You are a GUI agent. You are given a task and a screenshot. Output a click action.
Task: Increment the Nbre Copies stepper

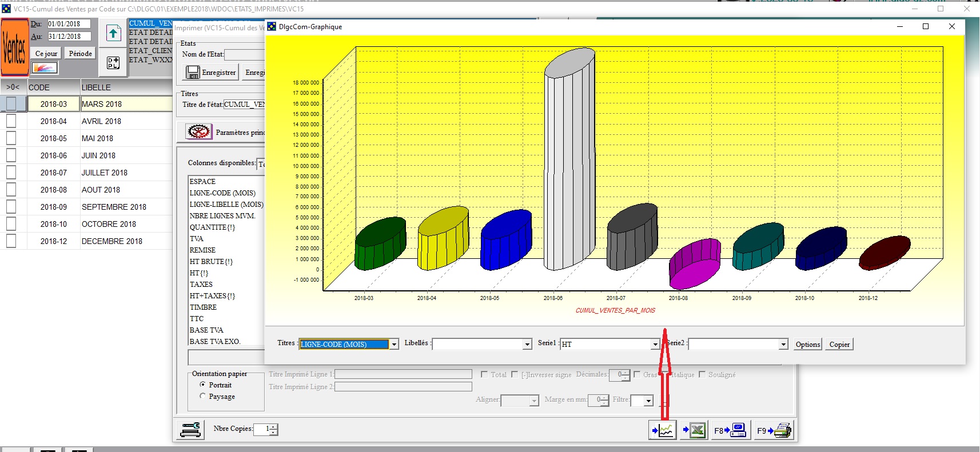point(273,426)
